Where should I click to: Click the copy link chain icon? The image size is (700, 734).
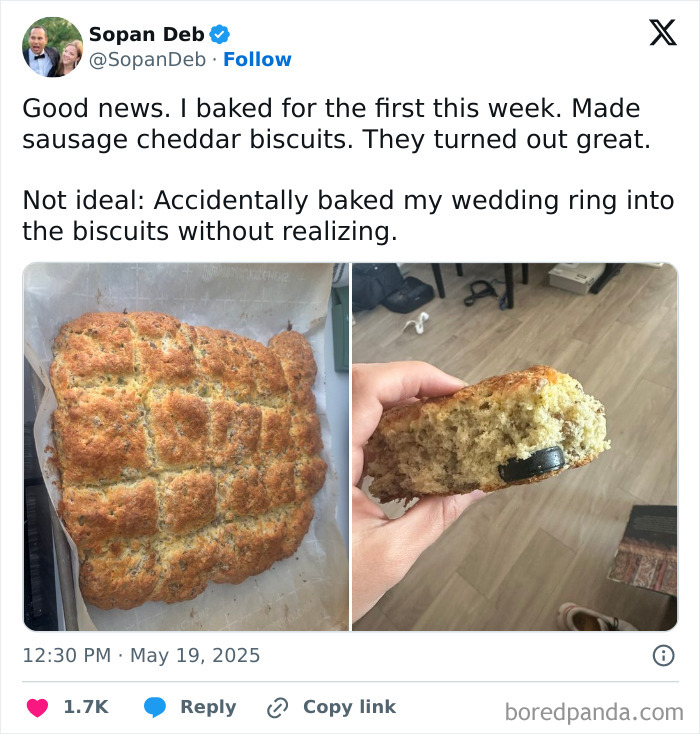pos(277,707)
